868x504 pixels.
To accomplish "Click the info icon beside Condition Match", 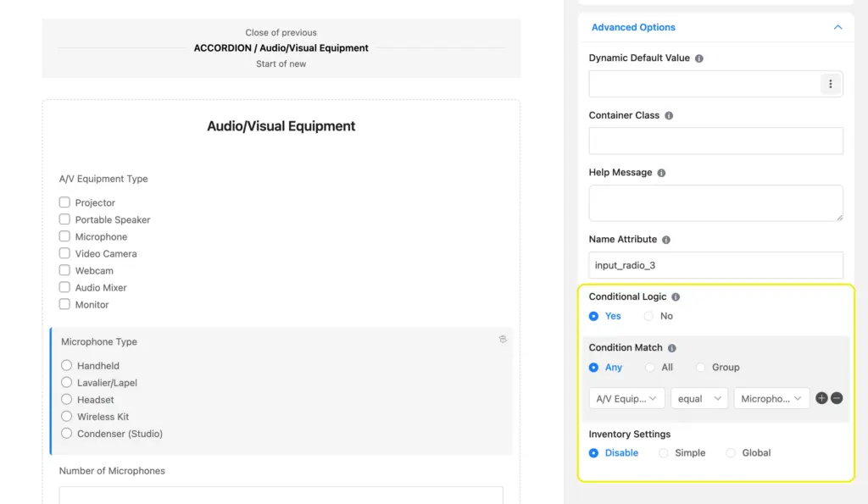I will [670, 347].
